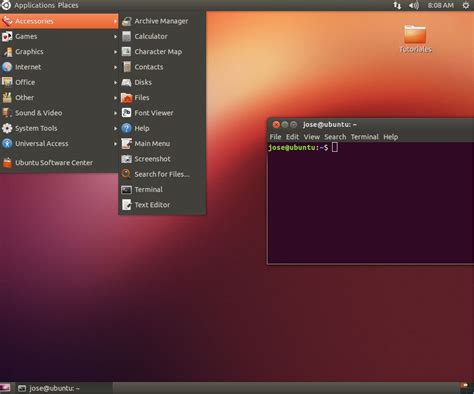Maximize the jose@ubuntu terminal window

(293, 125)
